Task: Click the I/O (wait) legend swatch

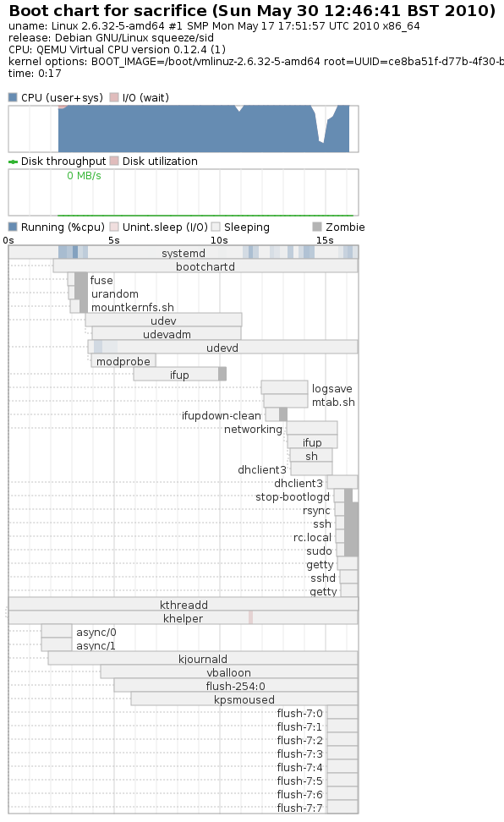Action: [x=114, y=97]
